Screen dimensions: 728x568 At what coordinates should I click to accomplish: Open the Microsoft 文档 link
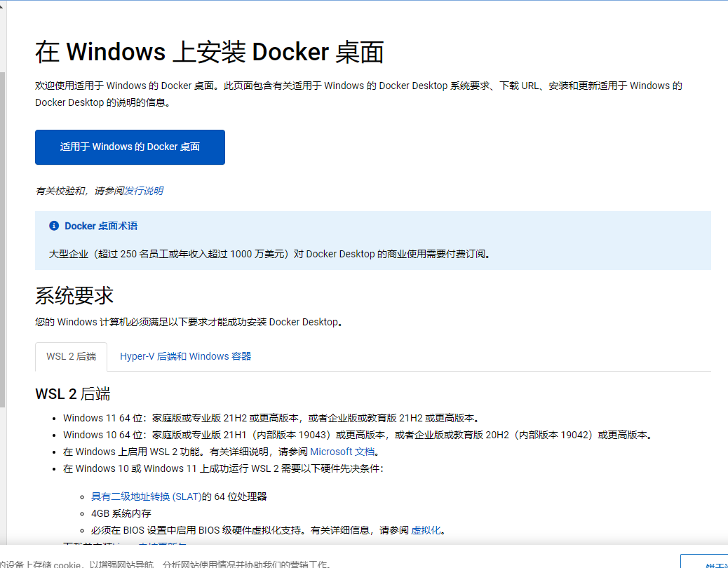(342, 452)
